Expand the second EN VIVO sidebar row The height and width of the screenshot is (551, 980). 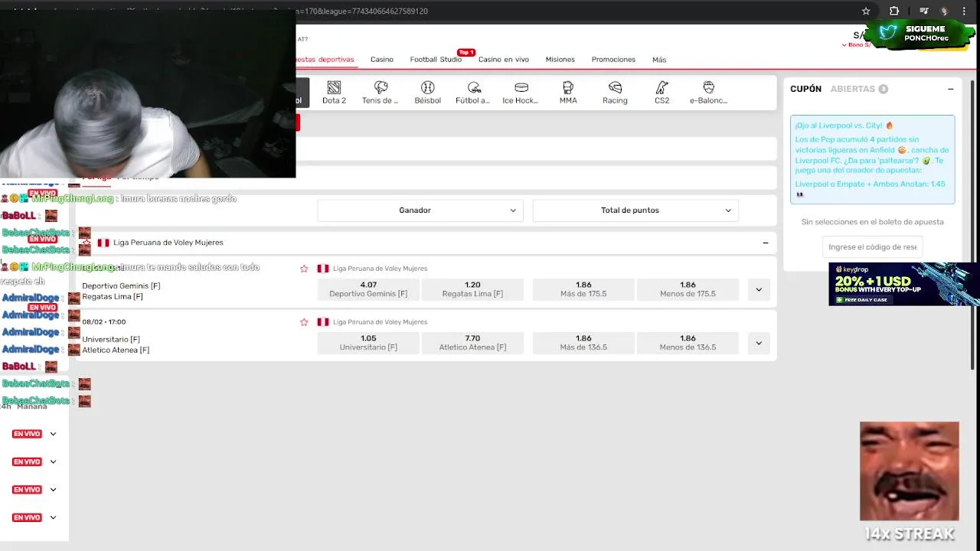click(x=53, y=461)
